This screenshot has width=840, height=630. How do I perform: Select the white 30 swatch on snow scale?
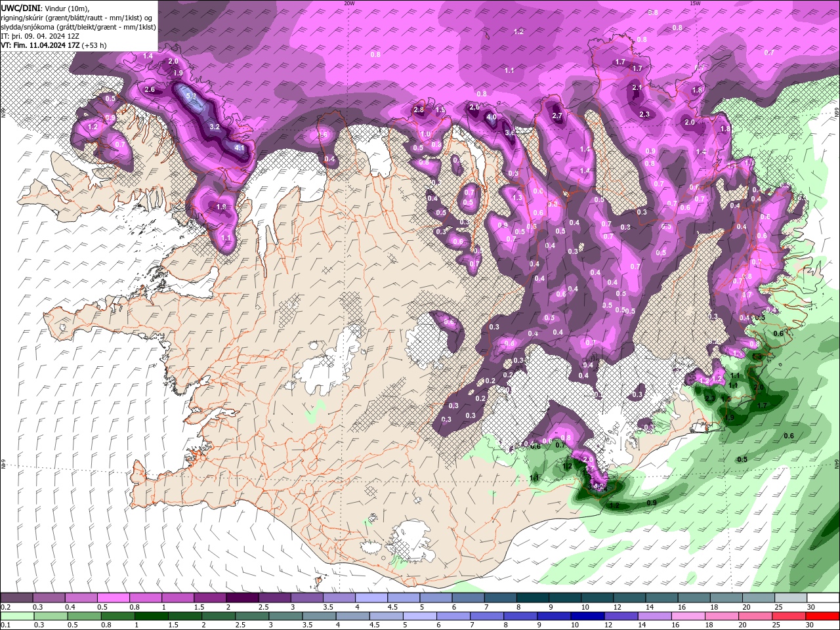(x=823, y=598)
